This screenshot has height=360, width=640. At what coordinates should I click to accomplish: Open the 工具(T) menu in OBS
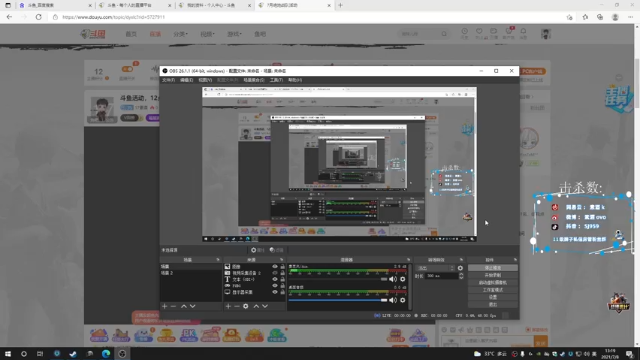276,80
